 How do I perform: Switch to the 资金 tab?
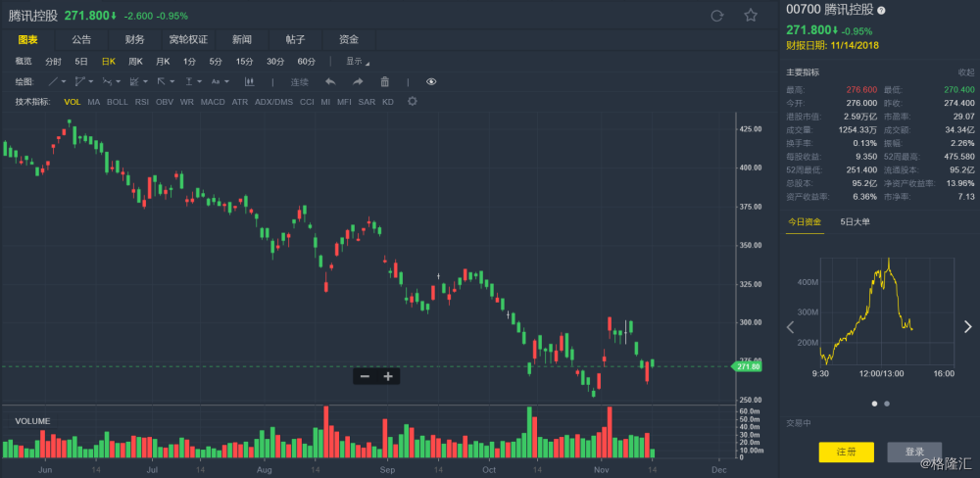(349, 39)
